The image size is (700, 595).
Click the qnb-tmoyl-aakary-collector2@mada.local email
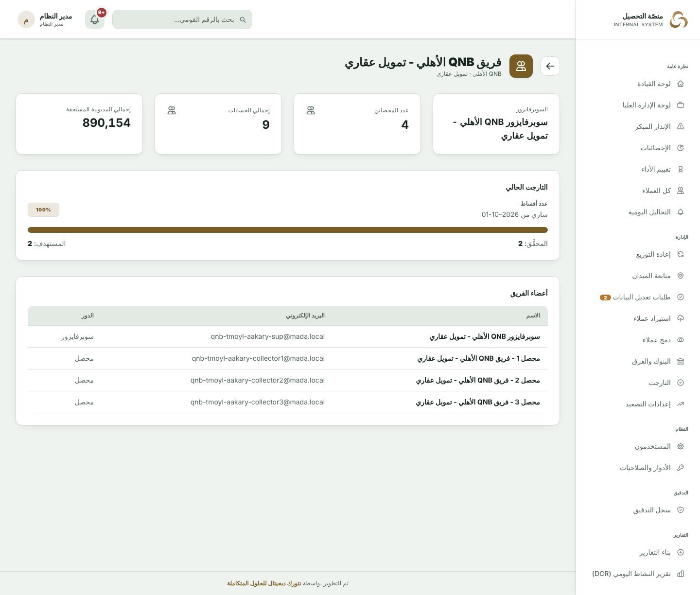click(x=258, y=380)
